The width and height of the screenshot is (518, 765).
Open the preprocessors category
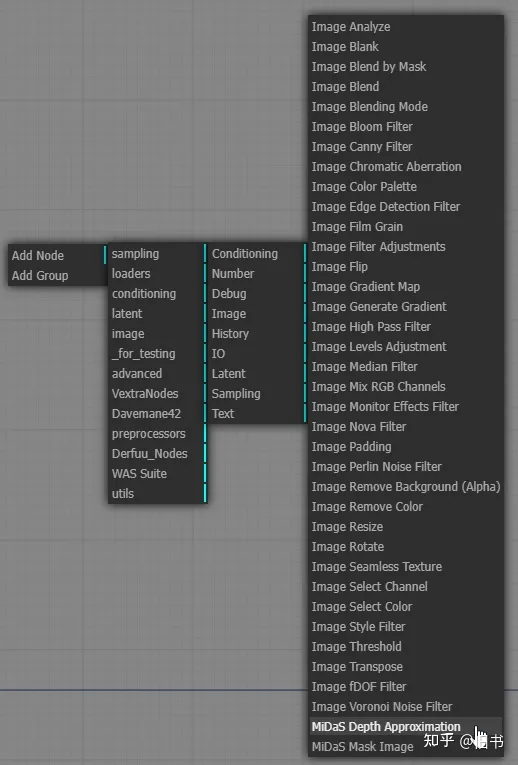click(157, 434)
